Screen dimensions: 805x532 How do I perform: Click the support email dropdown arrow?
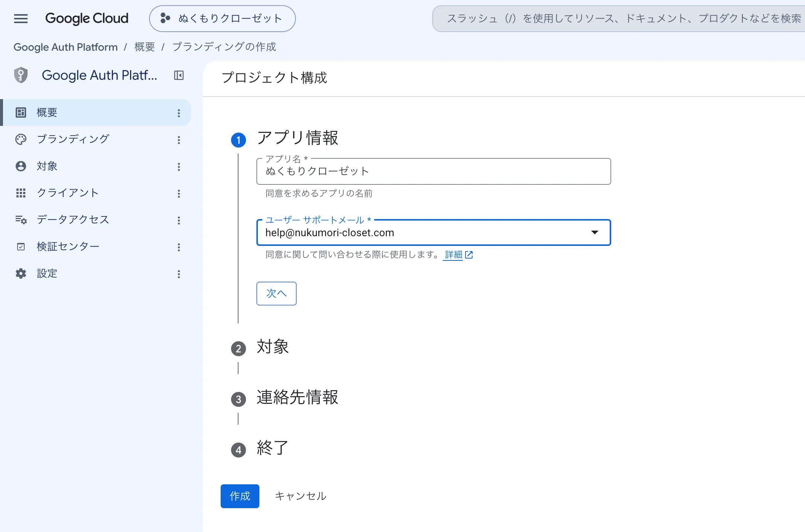click(595, 232)
